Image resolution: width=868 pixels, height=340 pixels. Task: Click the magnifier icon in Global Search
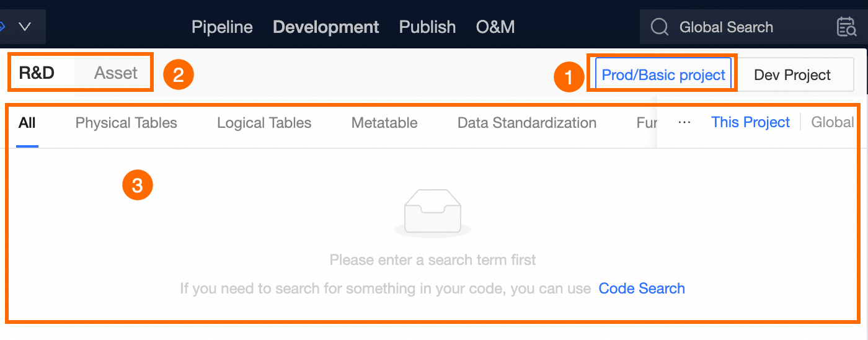tap(659, 27)
